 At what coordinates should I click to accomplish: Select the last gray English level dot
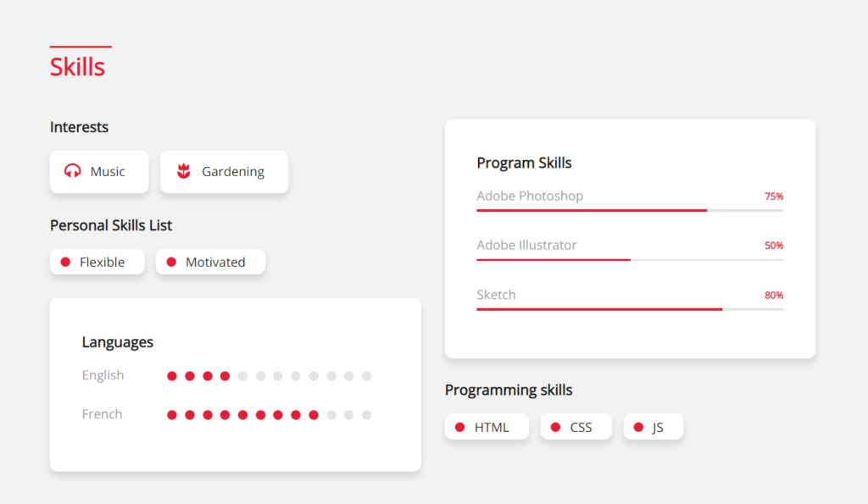coord(366,376)
